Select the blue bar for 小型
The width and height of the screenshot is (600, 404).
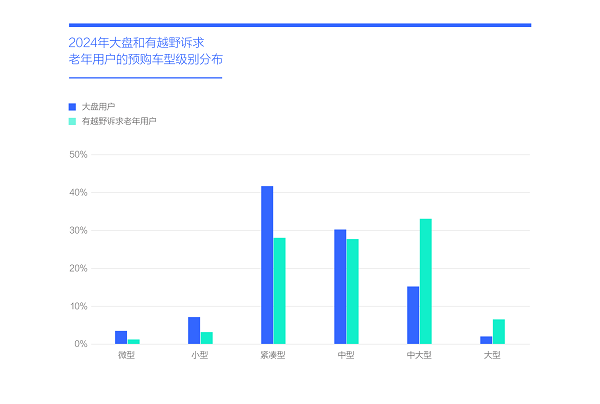(x=194, y=331)
